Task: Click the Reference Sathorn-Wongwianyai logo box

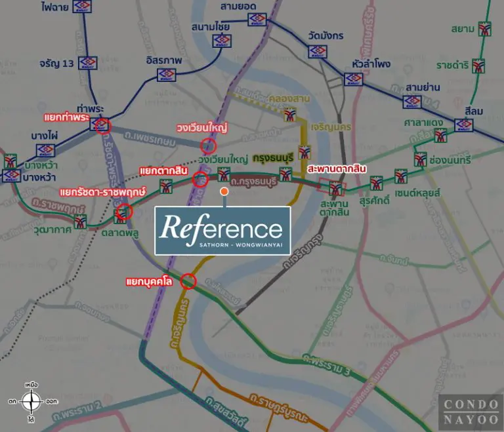Action: click(x=222, y=231)
